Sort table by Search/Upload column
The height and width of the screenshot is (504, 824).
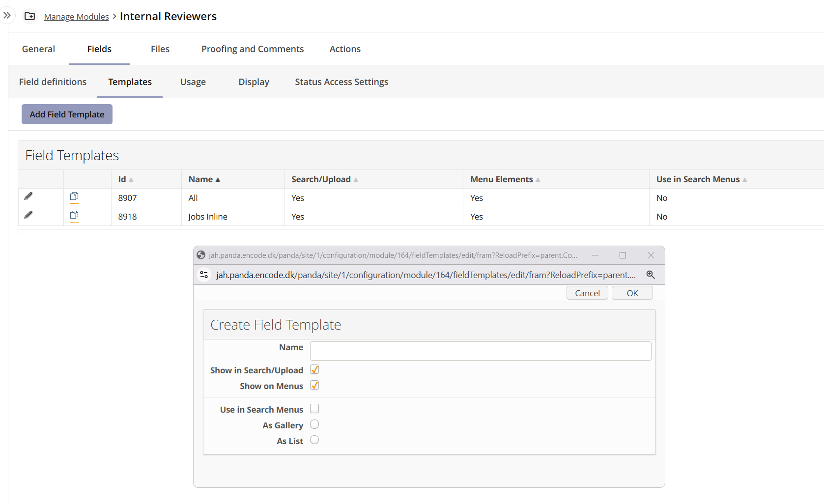click(325, 179)
